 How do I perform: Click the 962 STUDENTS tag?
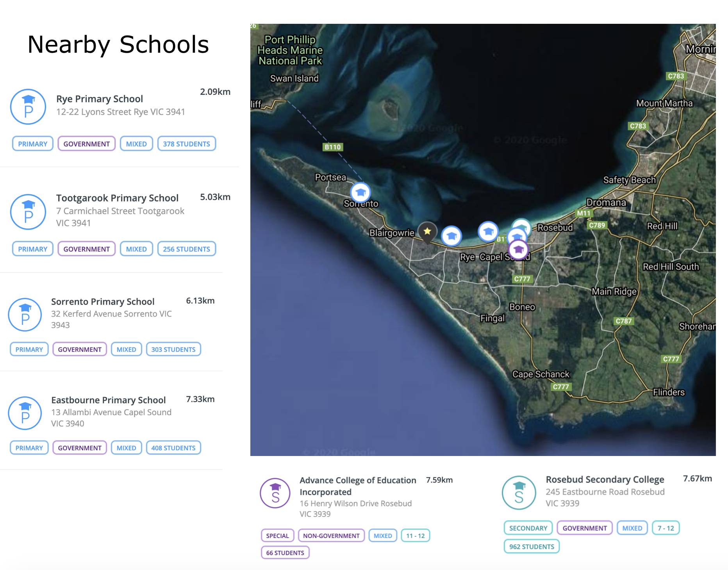(532, 547)
